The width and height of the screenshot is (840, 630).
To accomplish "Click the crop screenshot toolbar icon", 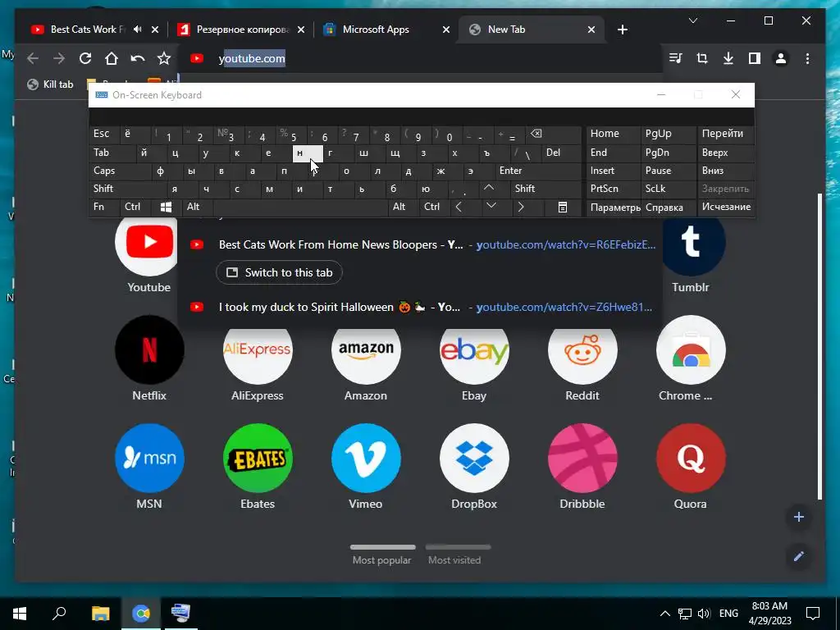I will click(x=702, y=58).
